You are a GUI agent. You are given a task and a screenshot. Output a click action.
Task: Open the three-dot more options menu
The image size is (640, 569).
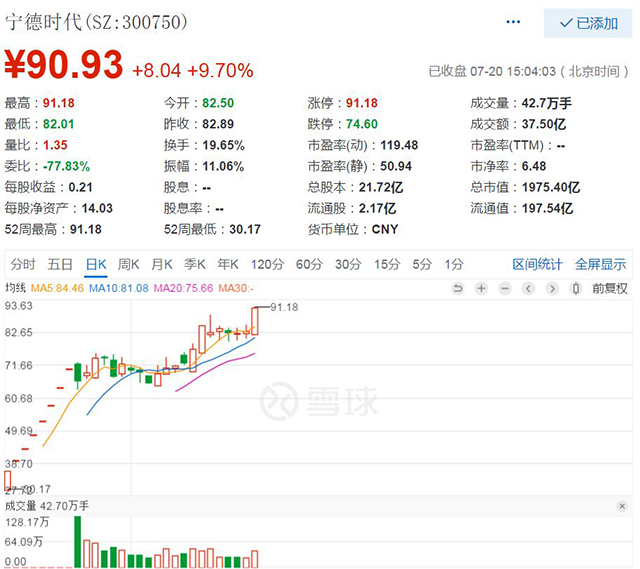coord(513,22)
